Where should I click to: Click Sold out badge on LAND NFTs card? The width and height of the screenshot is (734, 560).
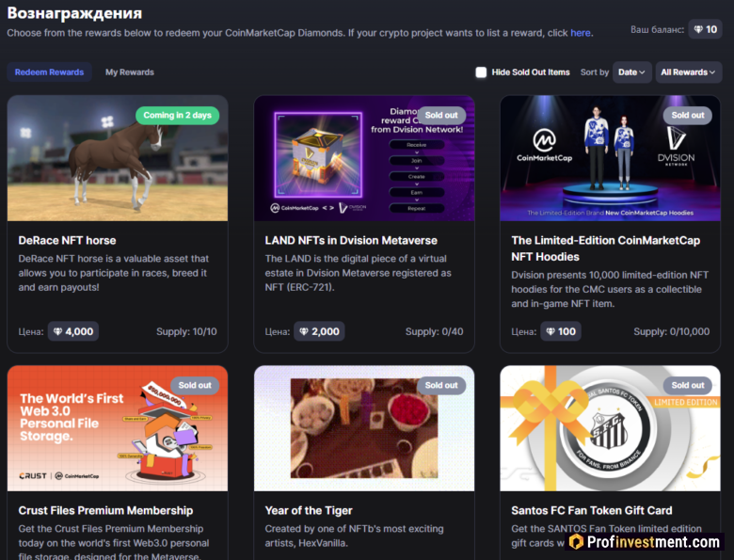440,115
